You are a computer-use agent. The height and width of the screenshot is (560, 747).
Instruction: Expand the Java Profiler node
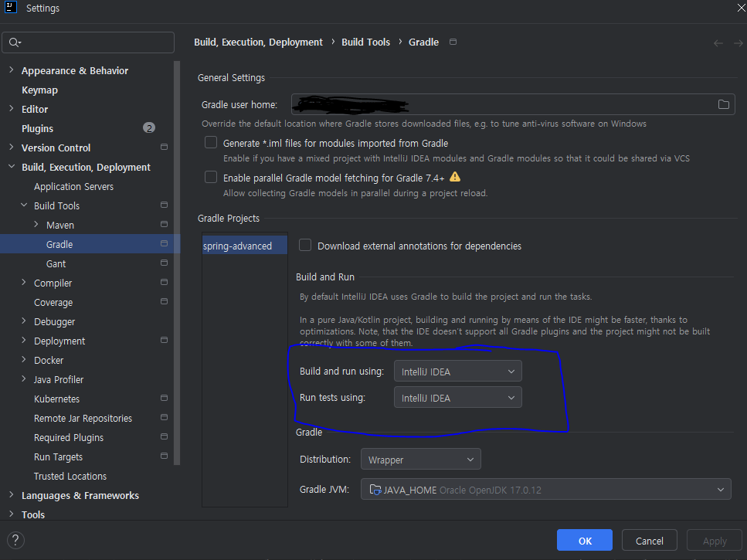24,379
